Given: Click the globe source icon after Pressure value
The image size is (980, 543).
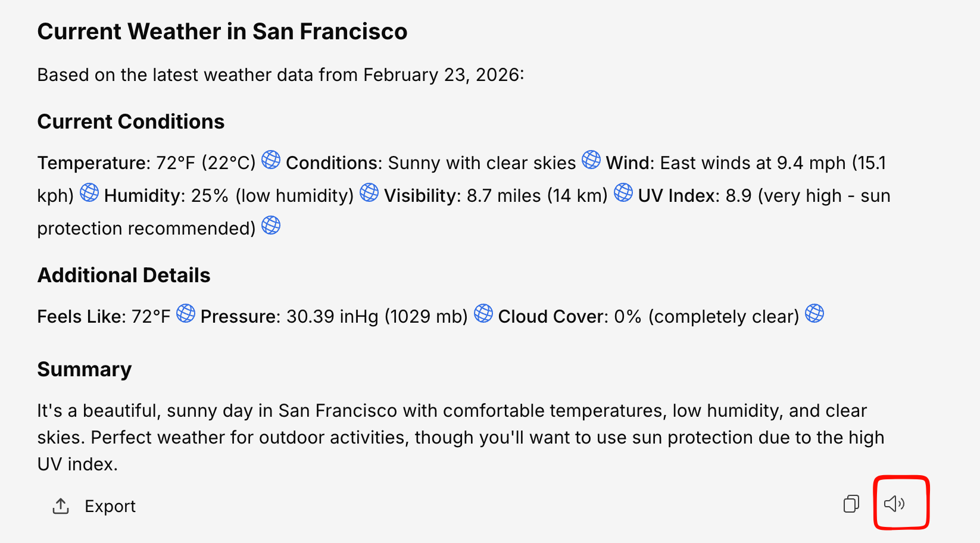Looking at the screenshot, I should click(483, 313).
